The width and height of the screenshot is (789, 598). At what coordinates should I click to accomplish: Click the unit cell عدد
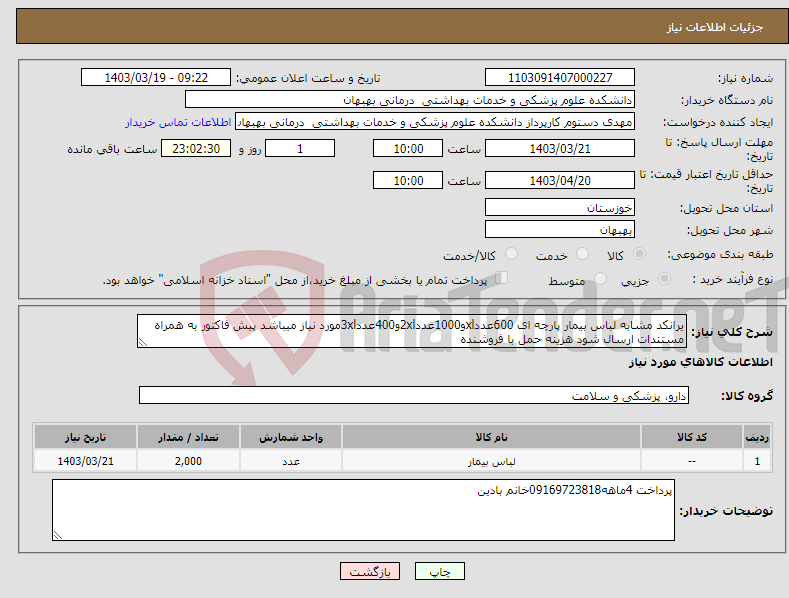(291, 461)
